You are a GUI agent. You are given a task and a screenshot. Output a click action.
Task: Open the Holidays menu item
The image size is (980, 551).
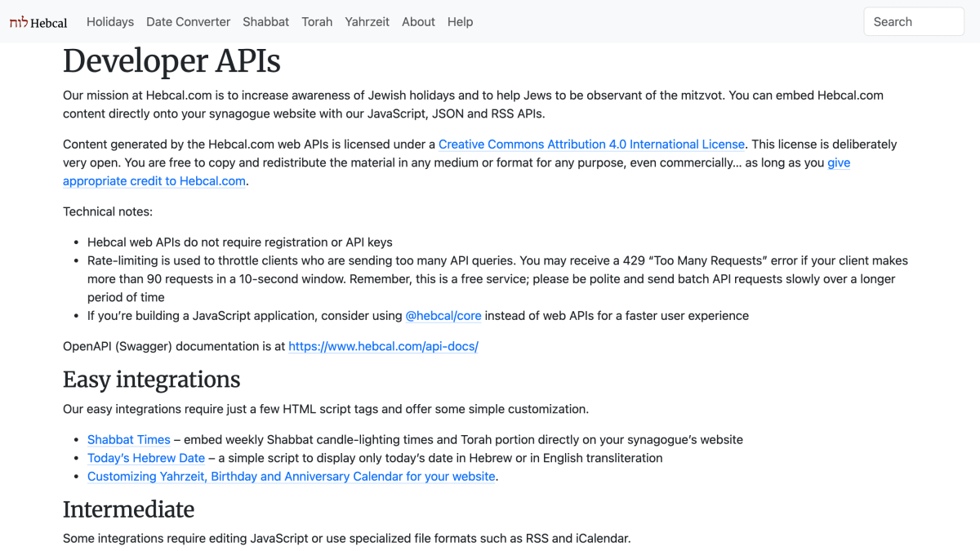click(110, 22)
